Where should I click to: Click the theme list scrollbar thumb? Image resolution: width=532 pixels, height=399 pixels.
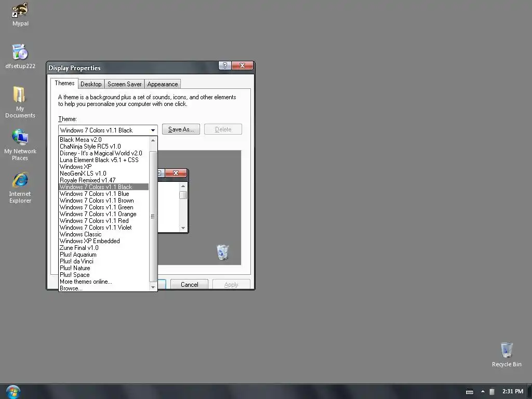pos(153,216)
